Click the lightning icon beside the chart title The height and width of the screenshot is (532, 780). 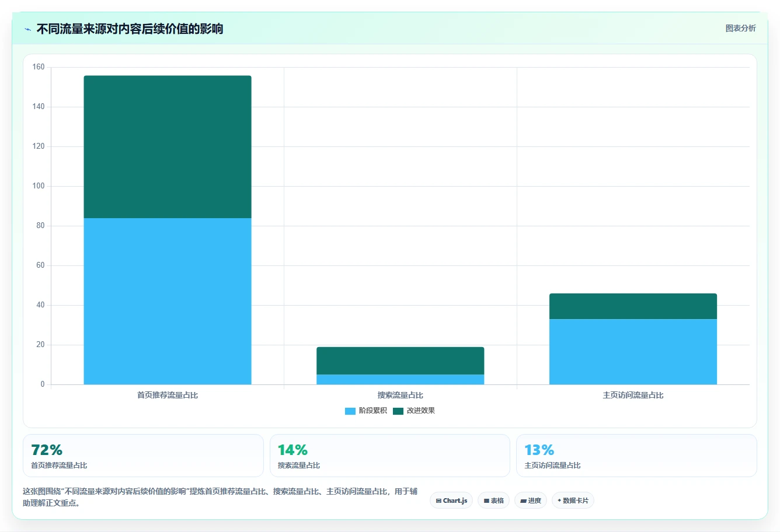(27, 29)
